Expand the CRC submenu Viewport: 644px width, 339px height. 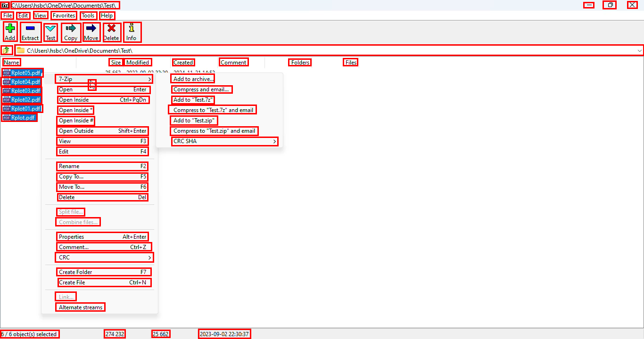click(104, 258)
